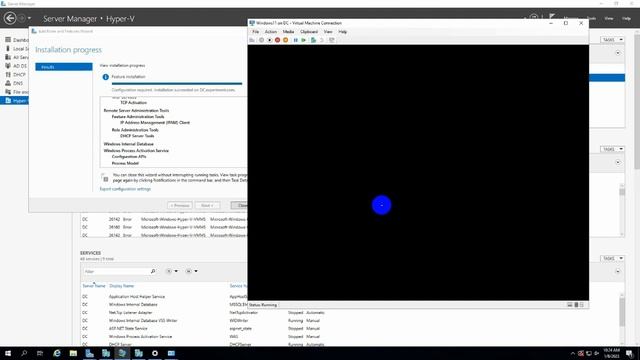Click the search icon in Services filter
The height and width of the screenshot is (360, 640).
tap(153, 271)
